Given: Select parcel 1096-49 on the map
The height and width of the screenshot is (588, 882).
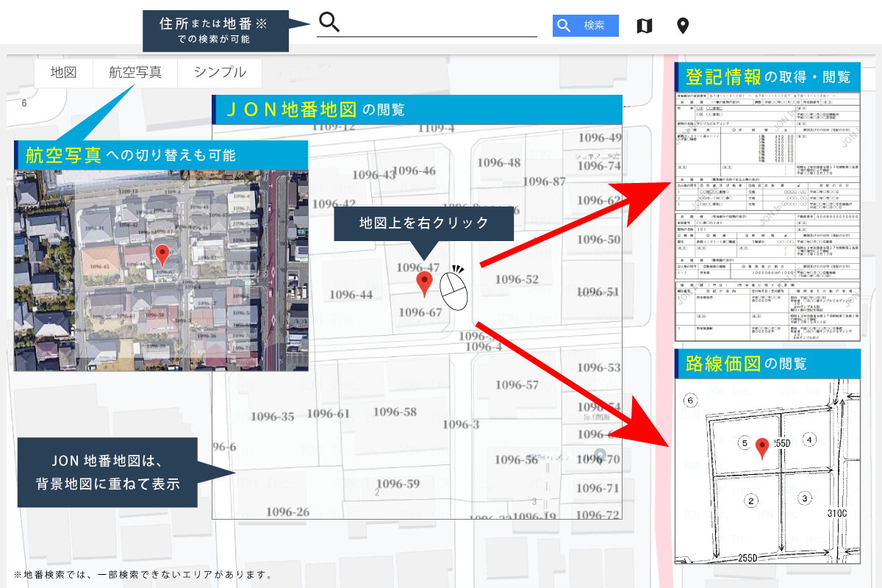Looking at the screenshot, I should pyautogui.click(x=600, y=137).
